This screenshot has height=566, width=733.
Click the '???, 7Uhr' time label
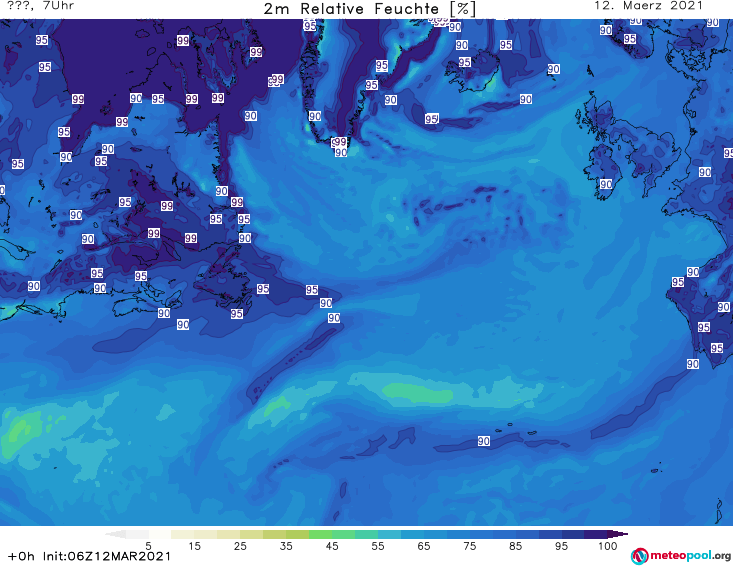pyautogui.click(x=41, y=6)
